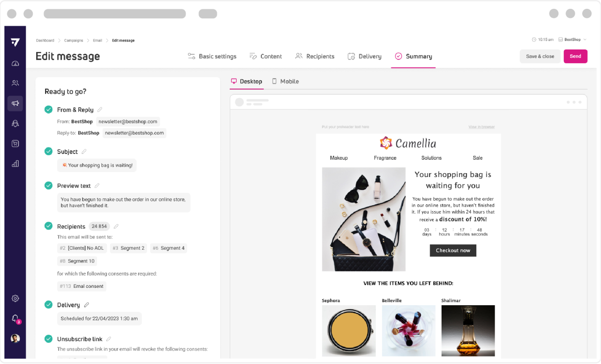Image resolution: width=601 pixels, height=364 pixels.
Task: Open the settings gear in sidebar
Action: tap(15, 298)
